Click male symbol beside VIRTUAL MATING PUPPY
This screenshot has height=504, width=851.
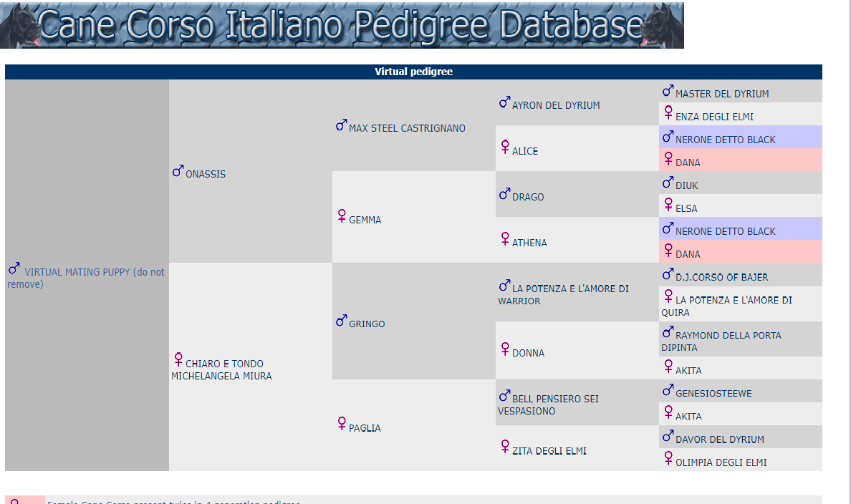[14, 268]
